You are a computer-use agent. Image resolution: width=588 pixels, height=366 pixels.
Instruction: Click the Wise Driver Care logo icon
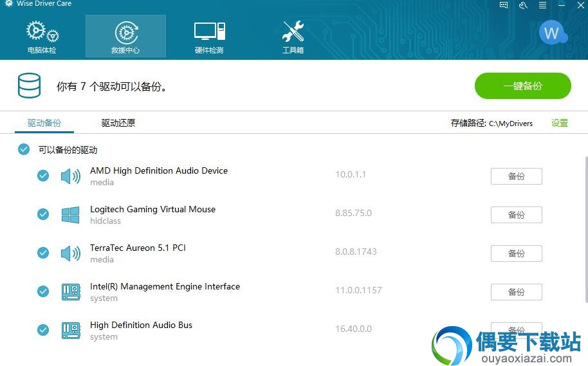click(x=9, y=3)
